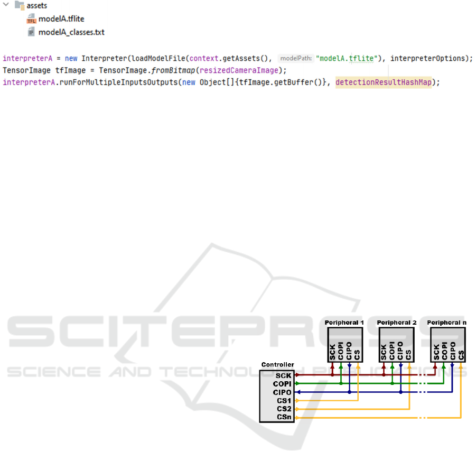
Task: Click the modelA_classes.txt file icon
Action: click(x=31, y=32)
